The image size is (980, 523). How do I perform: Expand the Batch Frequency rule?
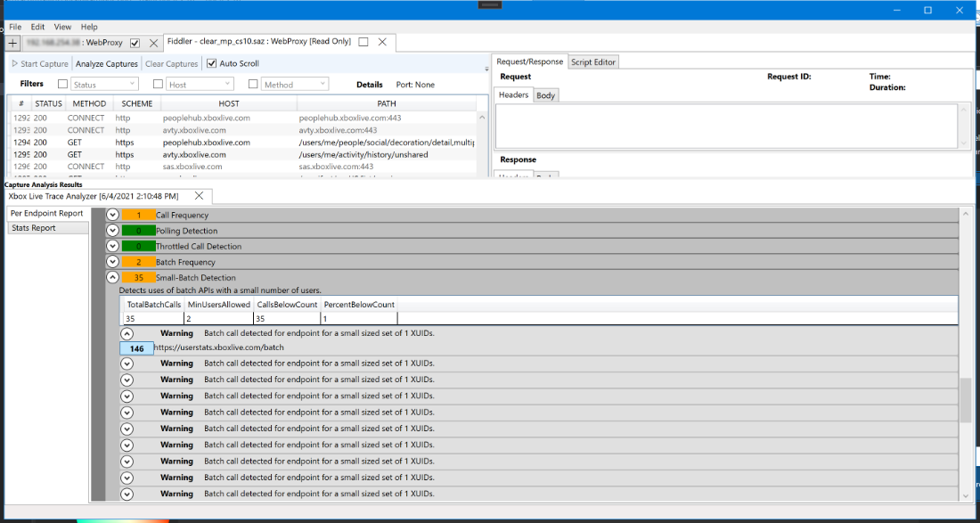tap(112, 262)
